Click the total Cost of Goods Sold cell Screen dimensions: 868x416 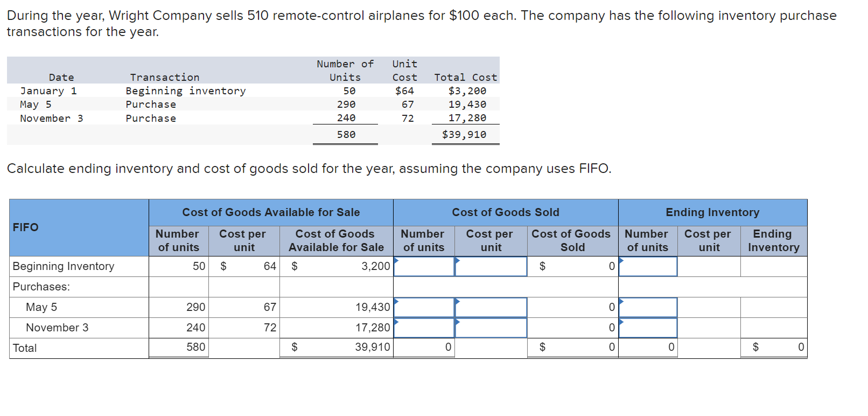[x=573, y=348]
